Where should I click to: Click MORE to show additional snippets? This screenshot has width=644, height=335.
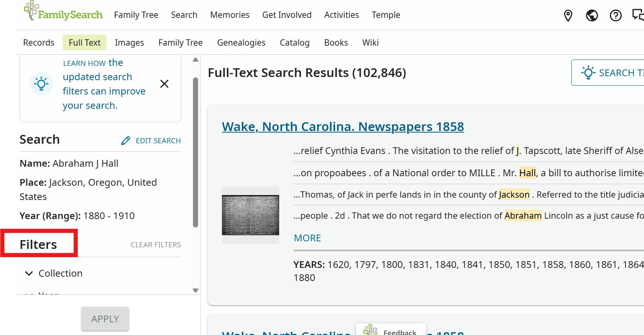coord(307,238)
